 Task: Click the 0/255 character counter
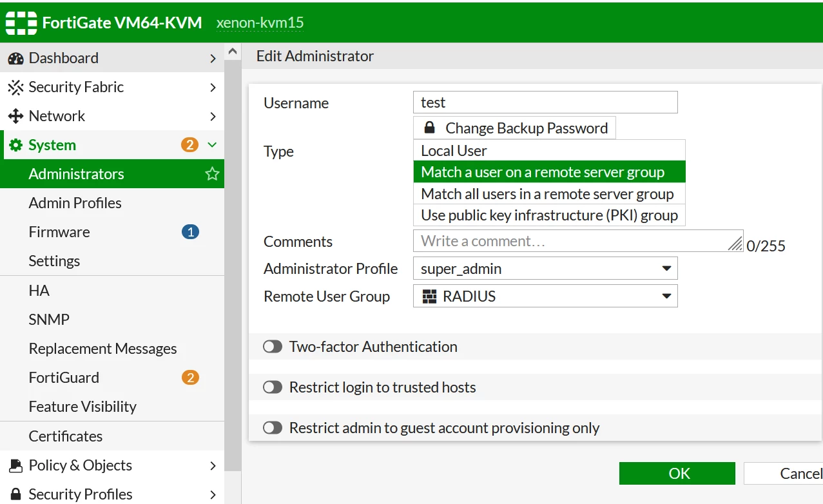(x=766, y=246)
